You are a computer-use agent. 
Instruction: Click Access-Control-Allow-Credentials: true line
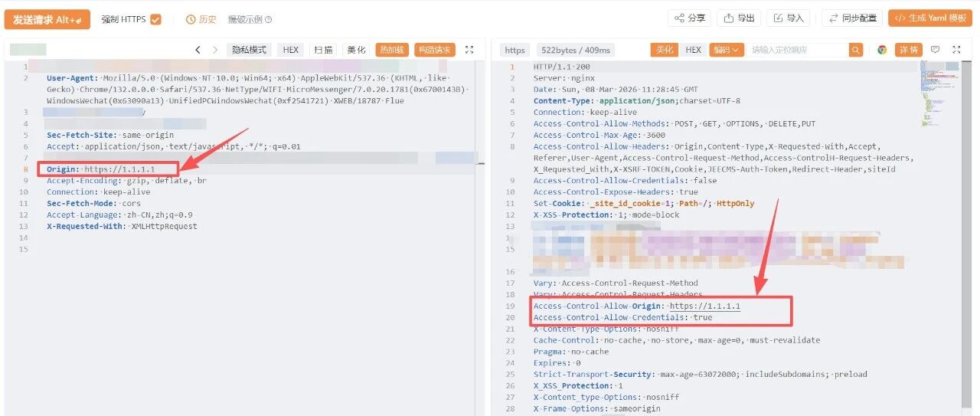point(622,317)
